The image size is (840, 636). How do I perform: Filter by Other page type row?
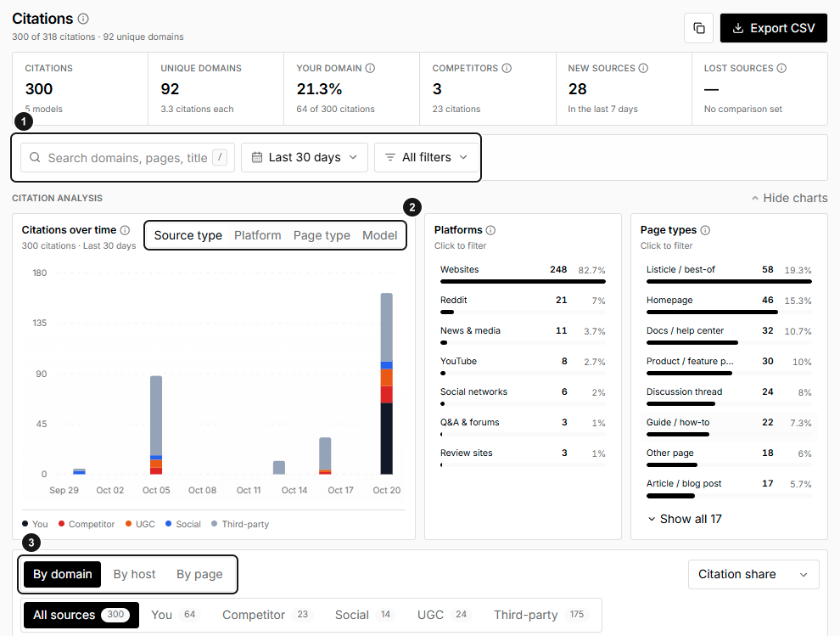tap(729, 457)
